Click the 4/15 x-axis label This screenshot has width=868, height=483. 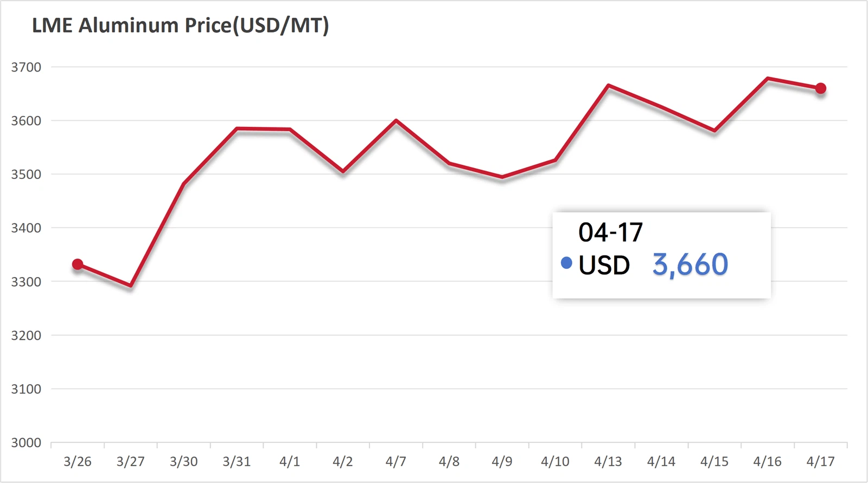714,462
